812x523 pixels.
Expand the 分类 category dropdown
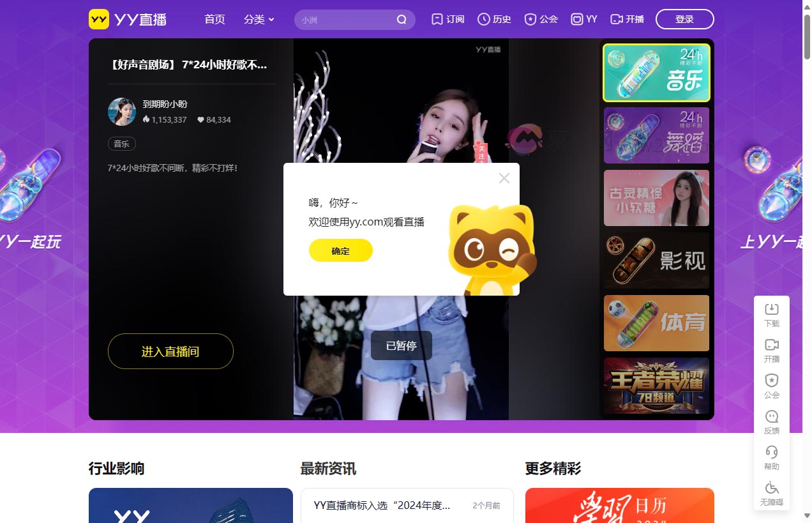[x=259, y=20]
